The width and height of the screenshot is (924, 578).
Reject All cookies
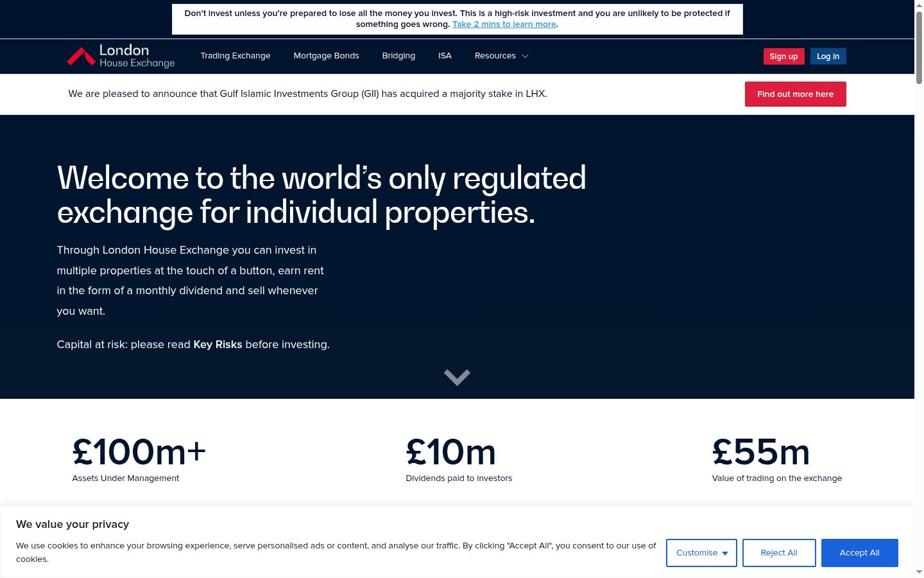click(779, 553)
